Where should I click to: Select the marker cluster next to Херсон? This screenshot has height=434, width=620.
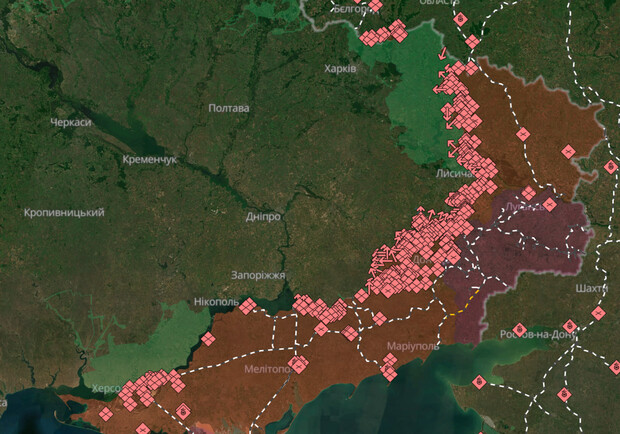tap(150, 387)
